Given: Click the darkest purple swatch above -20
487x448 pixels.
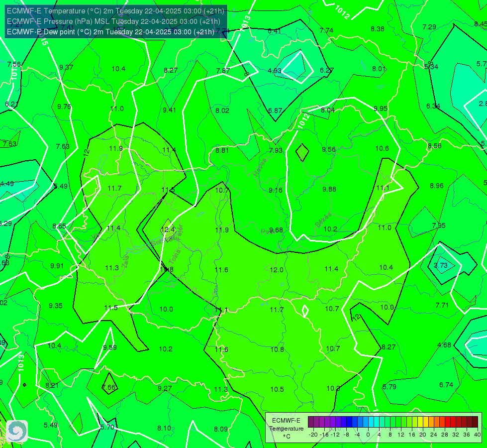Looking at the screenshot, I should click(310, 422).
